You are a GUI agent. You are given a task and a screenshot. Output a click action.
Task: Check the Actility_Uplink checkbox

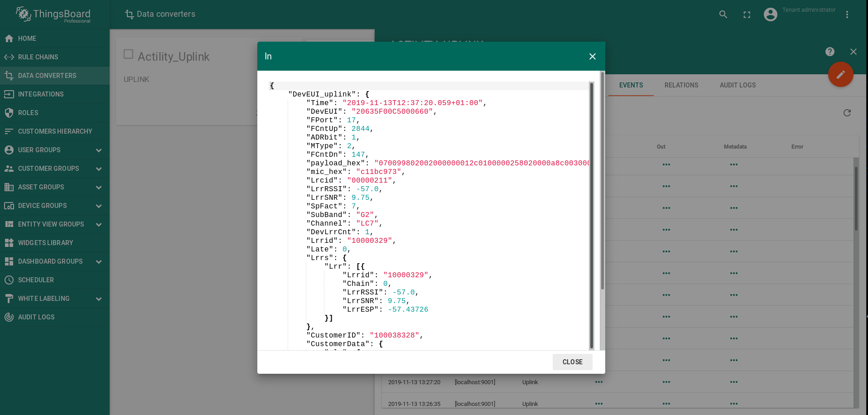pos(129,54)
